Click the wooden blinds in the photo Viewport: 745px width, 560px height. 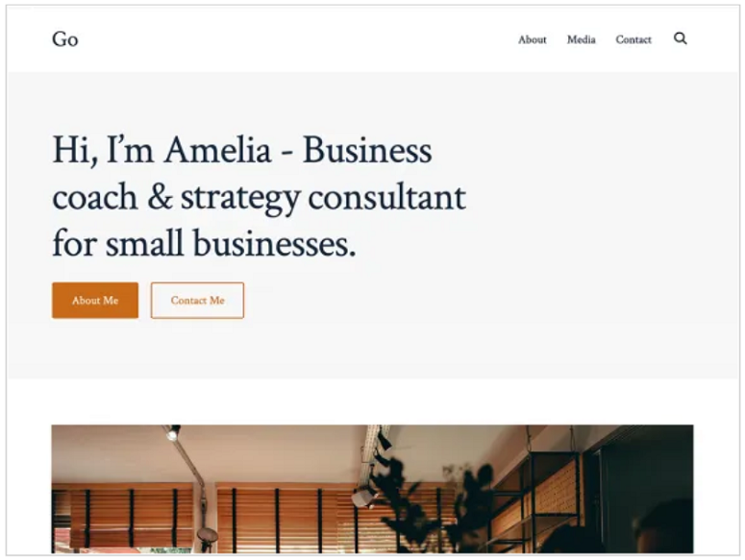point(128,518)
